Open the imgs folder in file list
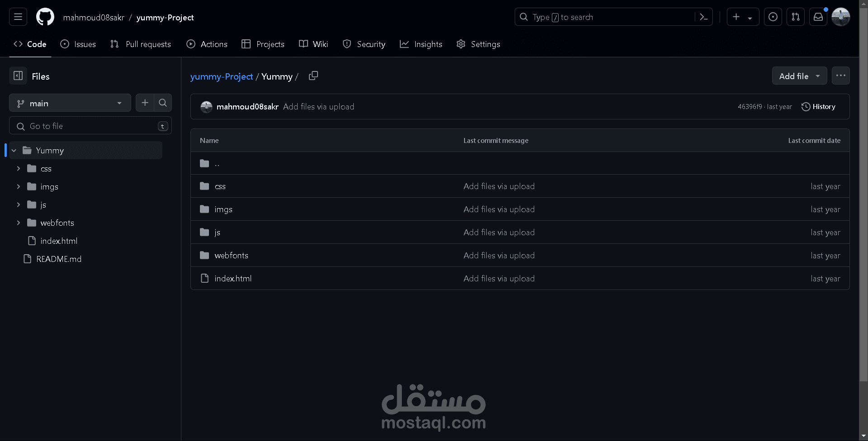The image size is (868, 441). click(223, 209)
